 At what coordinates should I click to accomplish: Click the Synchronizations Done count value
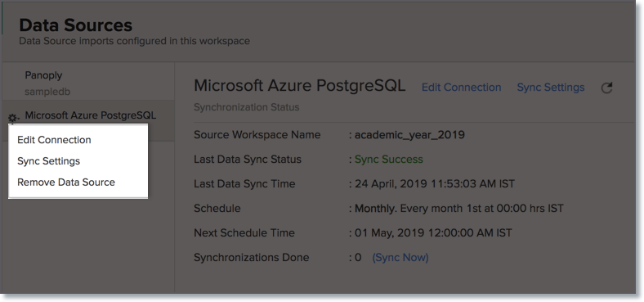click(358, 258)
